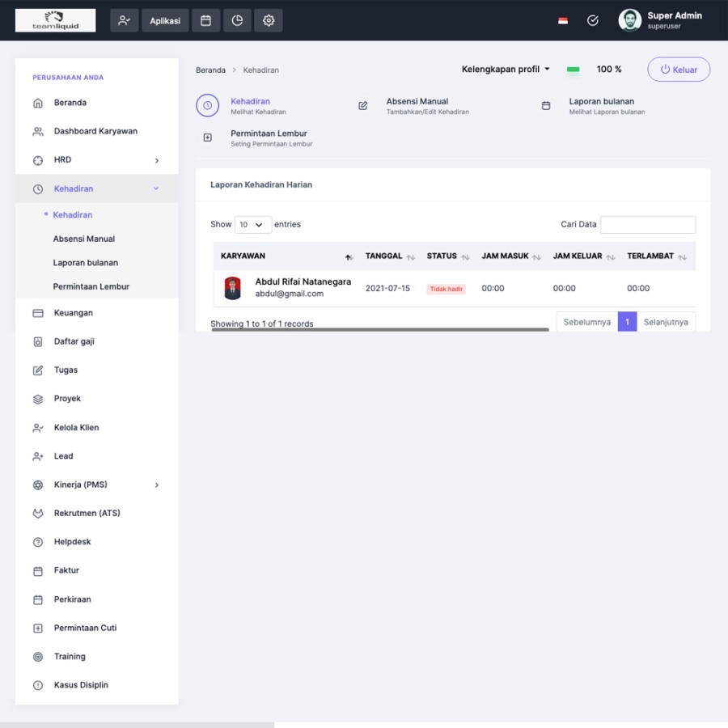The height and width of the screenshot is (728, 728).
Task: Click the Cari Data search field
Action: click(647, 225)
